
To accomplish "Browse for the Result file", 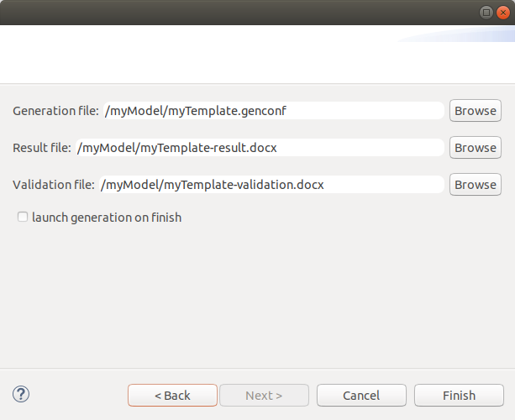I will coord(475,148).
